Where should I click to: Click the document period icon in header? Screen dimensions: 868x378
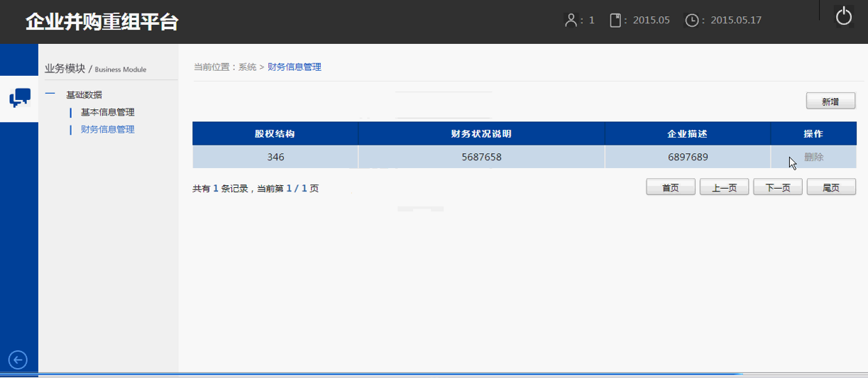coord(615,20)
